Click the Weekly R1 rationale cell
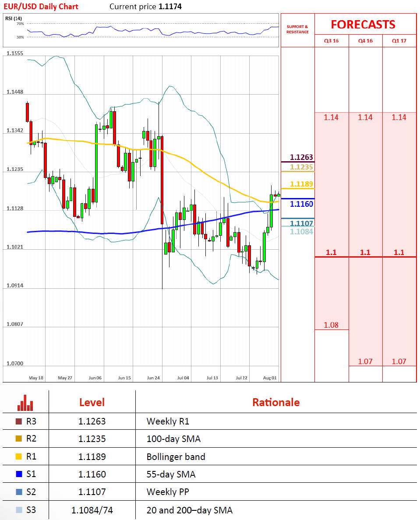420x520 pixels. (x=168, y=421)
